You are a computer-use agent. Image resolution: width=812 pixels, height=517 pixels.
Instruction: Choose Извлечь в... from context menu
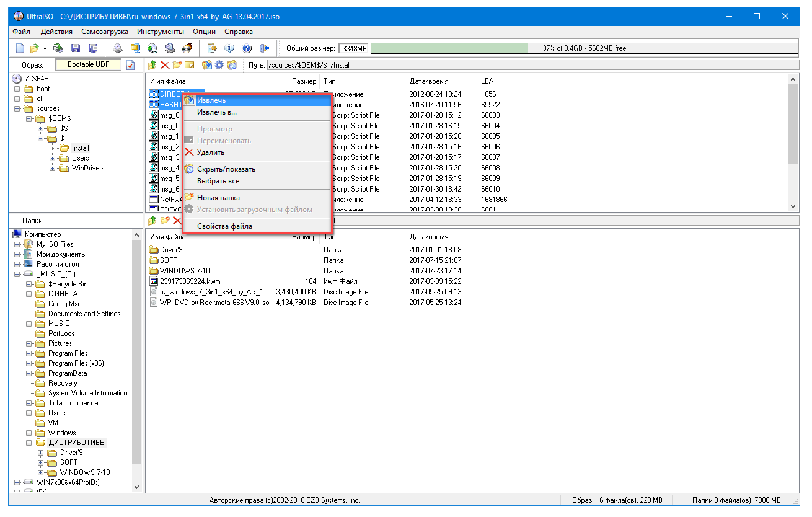[x=216, y=112]
